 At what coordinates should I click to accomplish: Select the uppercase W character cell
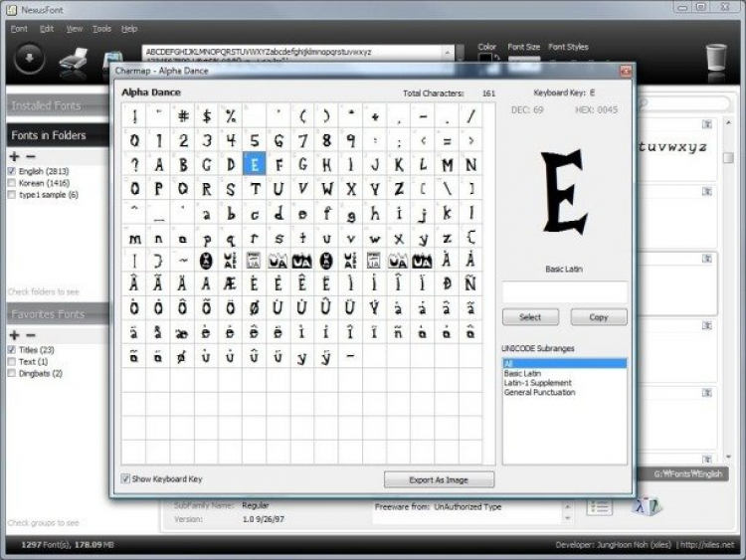[327, 189]
